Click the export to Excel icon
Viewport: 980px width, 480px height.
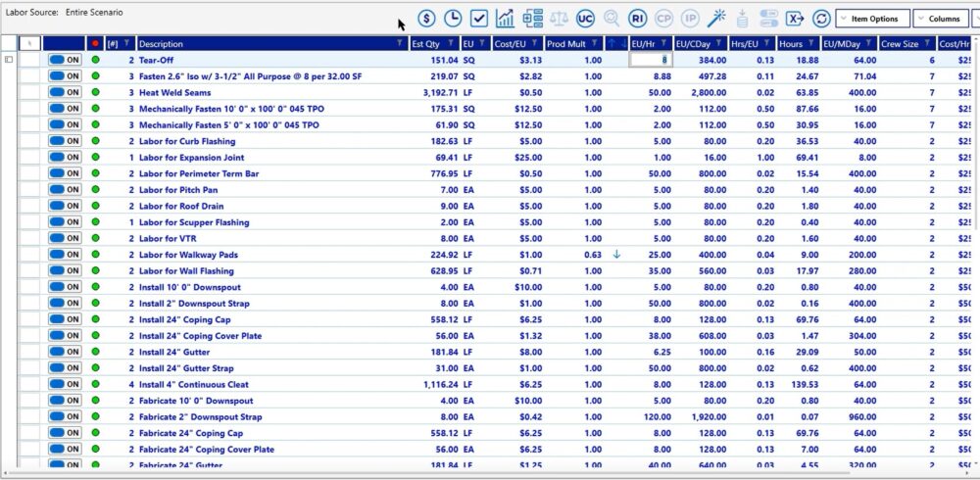[x=795, y=19]
